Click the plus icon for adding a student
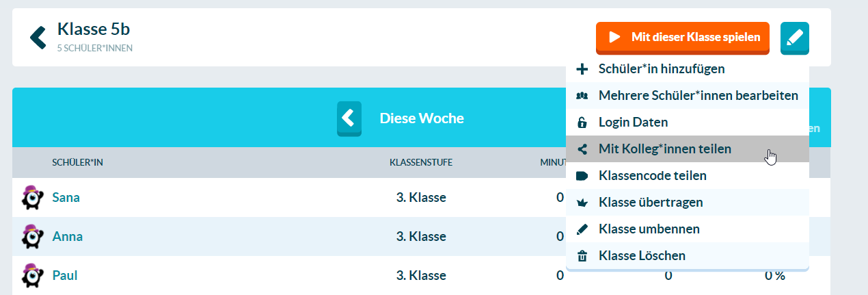Screen dimensions: 868x295 [x=582, y=69]
